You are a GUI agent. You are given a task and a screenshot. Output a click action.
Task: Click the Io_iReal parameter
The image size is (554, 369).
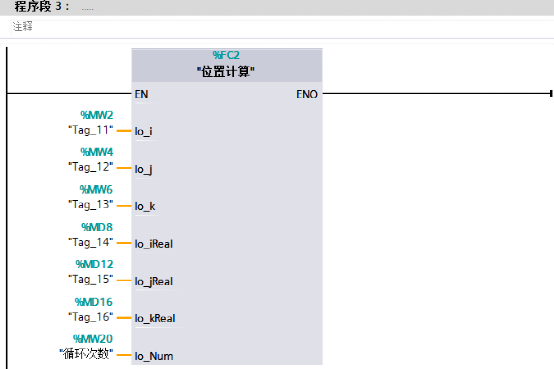click(x=154, y=244)
